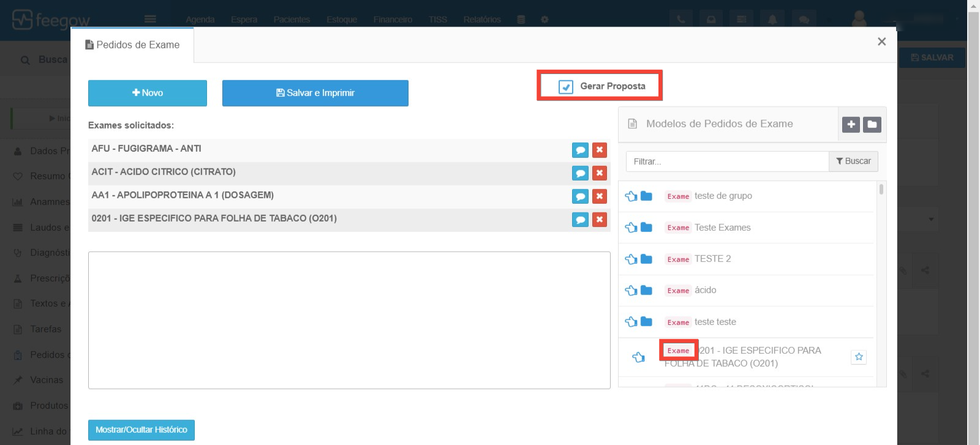The height and width of the screenshot is (445, 980).
Task: Remove AFU - FUGIGRAMA - ANTI exam
Action: pos(600,150)
